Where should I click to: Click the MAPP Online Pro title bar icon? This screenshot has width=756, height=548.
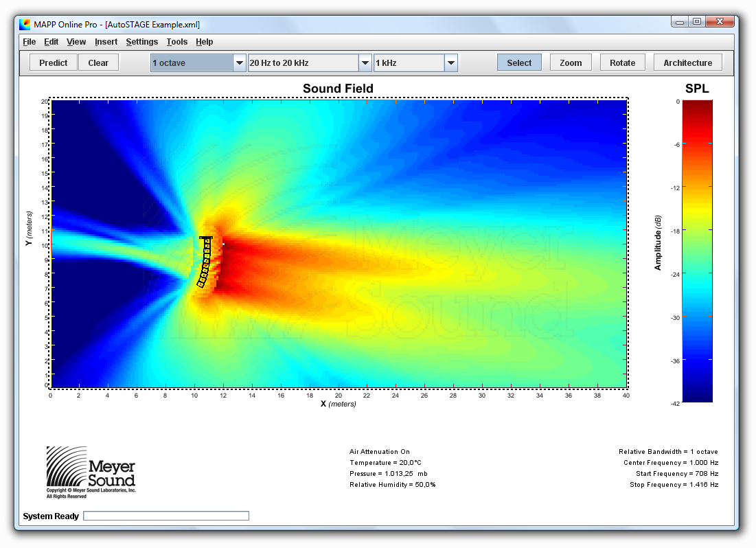coord(25,24)
